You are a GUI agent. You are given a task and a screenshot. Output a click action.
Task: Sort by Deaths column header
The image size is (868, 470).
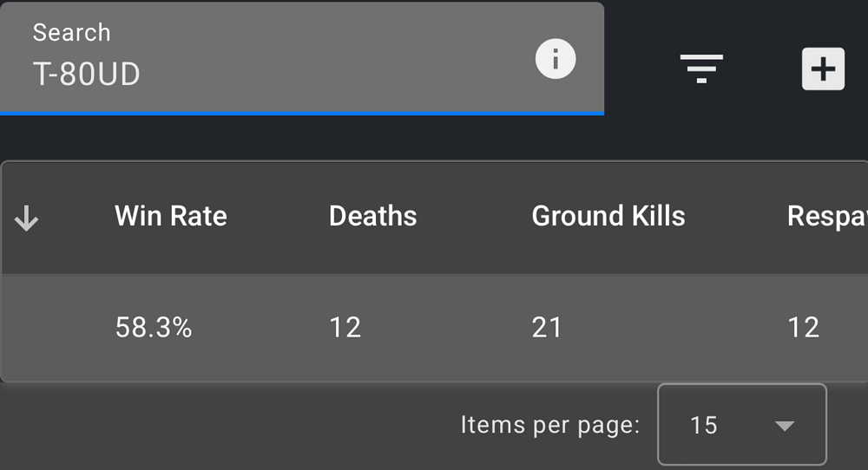point(372,216)
